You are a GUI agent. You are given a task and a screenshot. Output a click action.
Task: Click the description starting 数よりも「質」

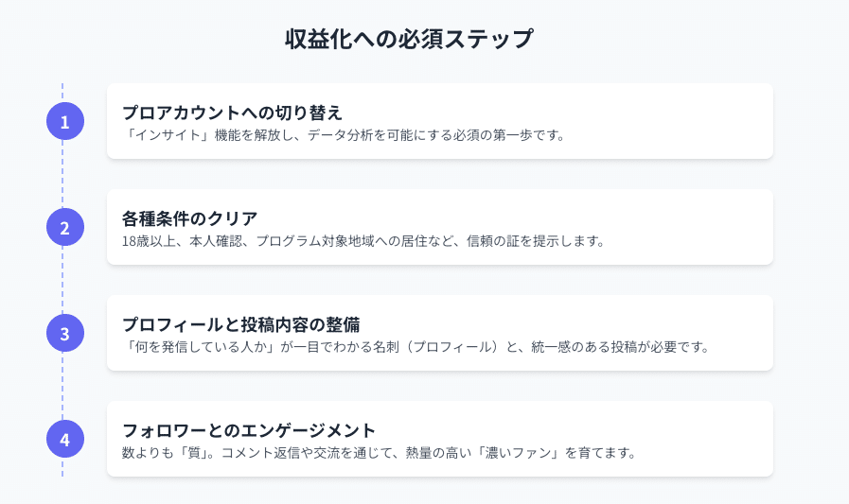[378, 452]
